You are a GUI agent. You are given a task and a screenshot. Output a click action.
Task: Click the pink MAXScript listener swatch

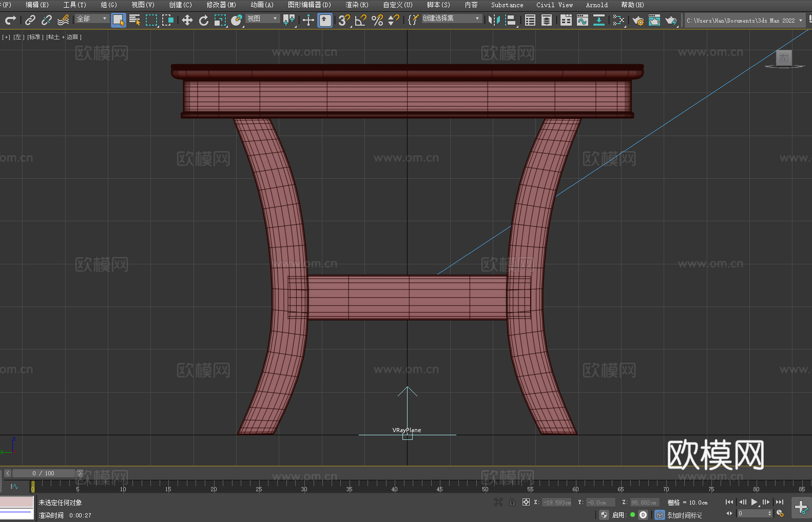tap(17, 502)
